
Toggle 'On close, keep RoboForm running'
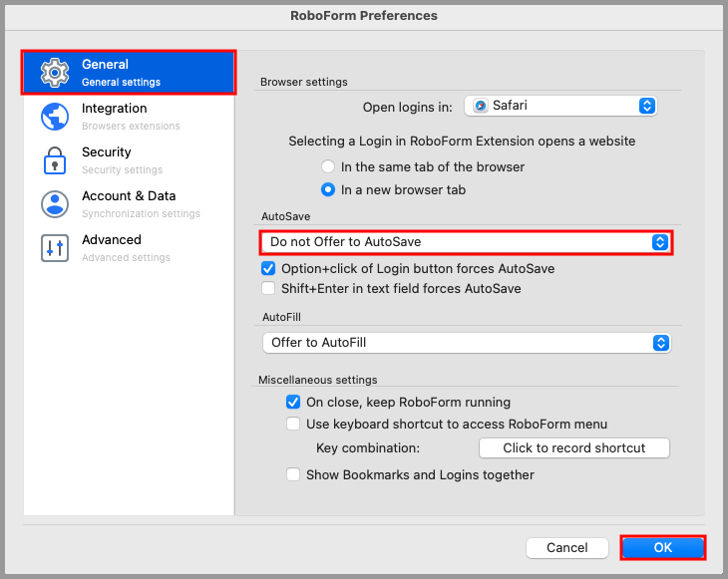click(x=293, y=402)
